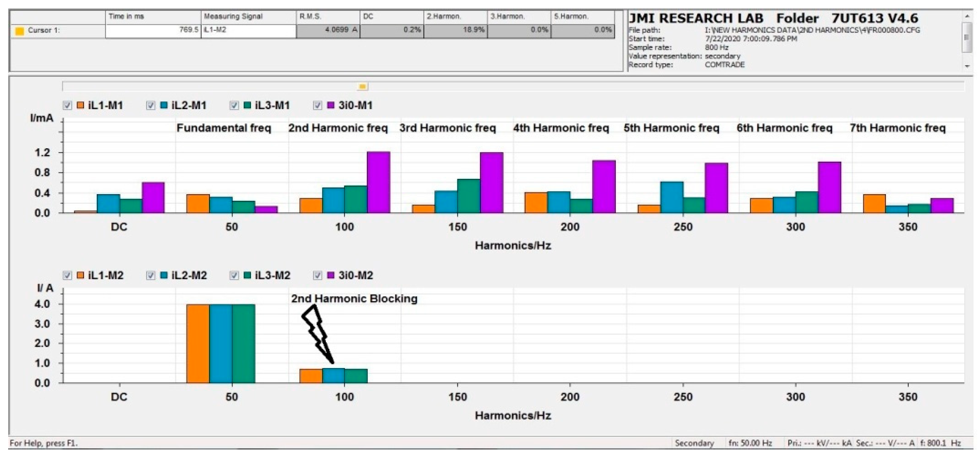Click the 2.Harmon. column header

point(455,17)
